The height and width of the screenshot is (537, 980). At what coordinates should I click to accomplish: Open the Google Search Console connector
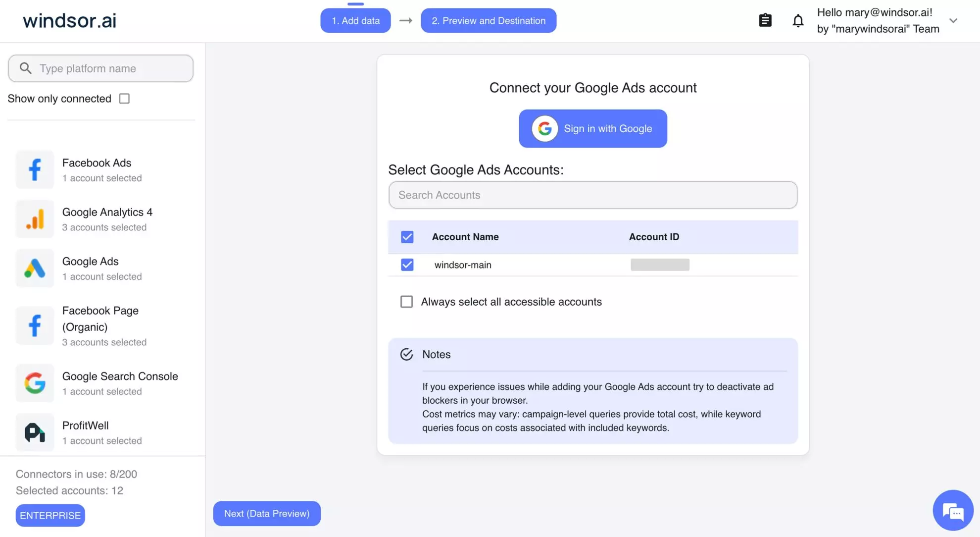pyautogui.click(x=35, y=383)
